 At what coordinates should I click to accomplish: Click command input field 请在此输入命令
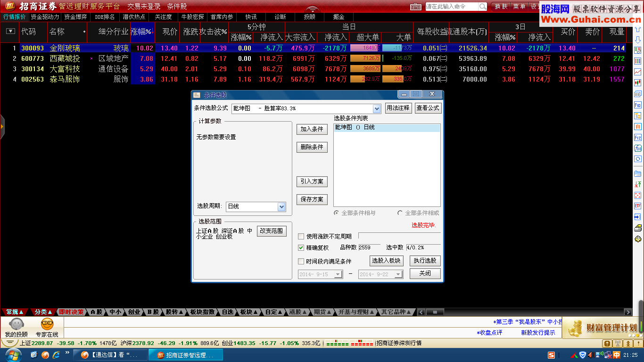click(452, 6)
